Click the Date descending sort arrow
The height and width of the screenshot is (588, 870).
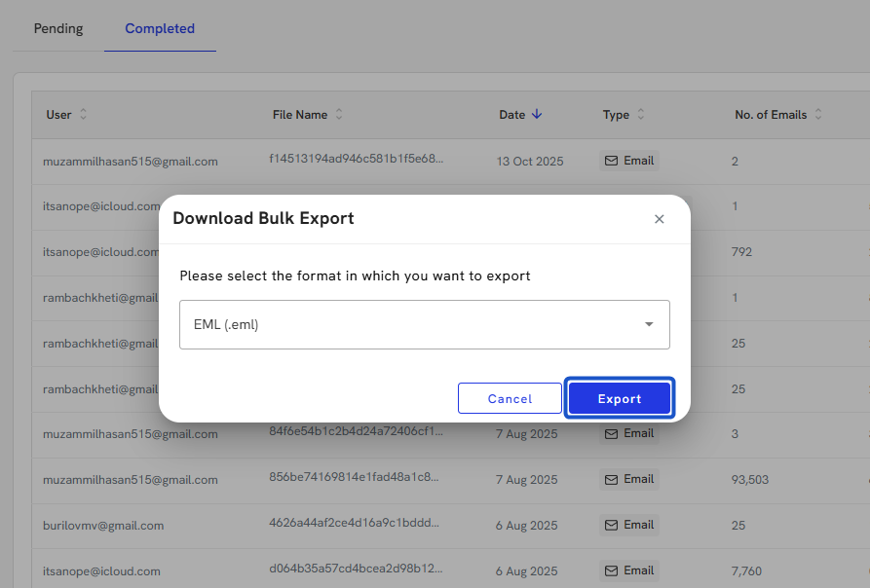(x=537, y=115)
